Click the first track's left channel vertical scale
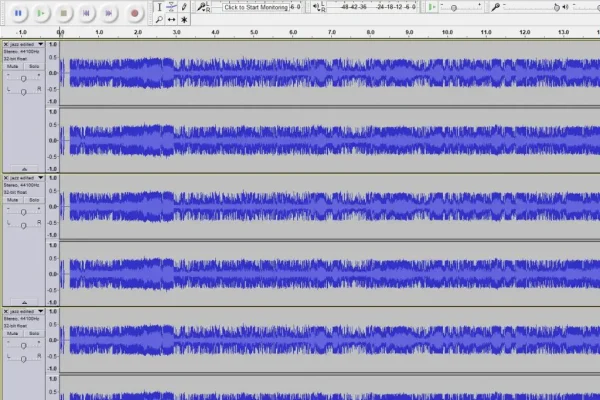 (53, 73)
